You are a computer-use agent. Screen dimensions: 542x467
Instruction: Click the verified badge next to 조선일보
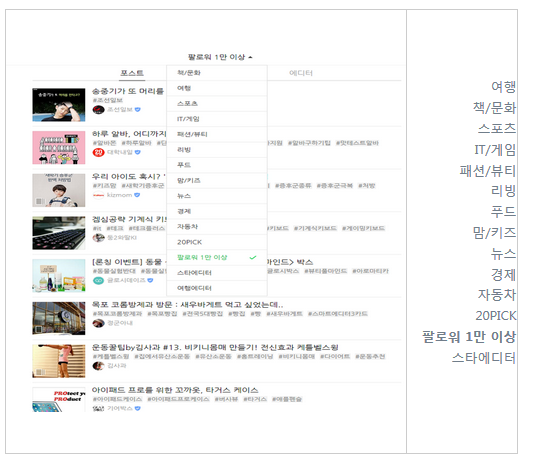tap(138, 110)
